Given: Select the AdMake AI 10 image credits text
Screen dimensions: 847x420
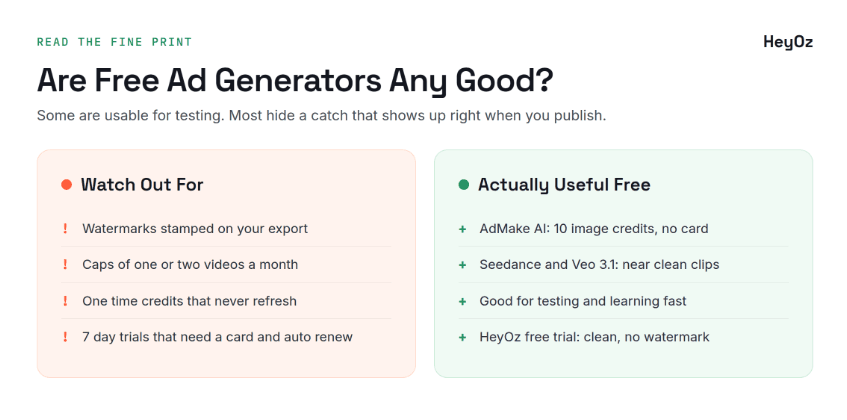Looking at the screenshot, I should [x=594, y=228].
